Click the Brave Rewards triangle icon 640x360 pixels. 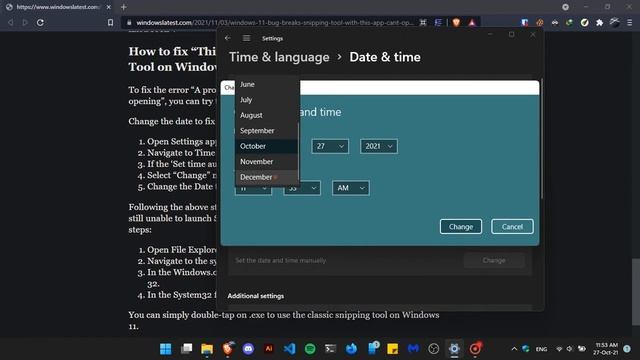(472, 22)
